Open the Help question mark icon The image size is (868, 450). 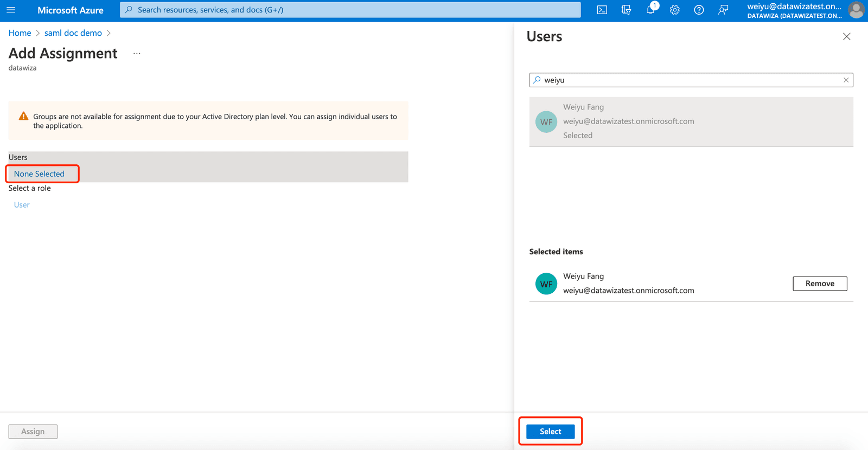coord(699,10)
